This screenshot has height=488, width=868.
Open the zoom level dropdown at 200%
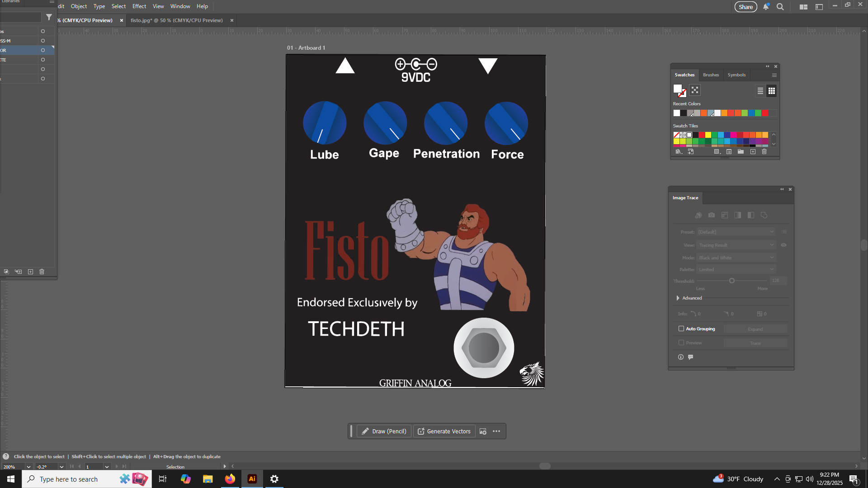(28, 467)
